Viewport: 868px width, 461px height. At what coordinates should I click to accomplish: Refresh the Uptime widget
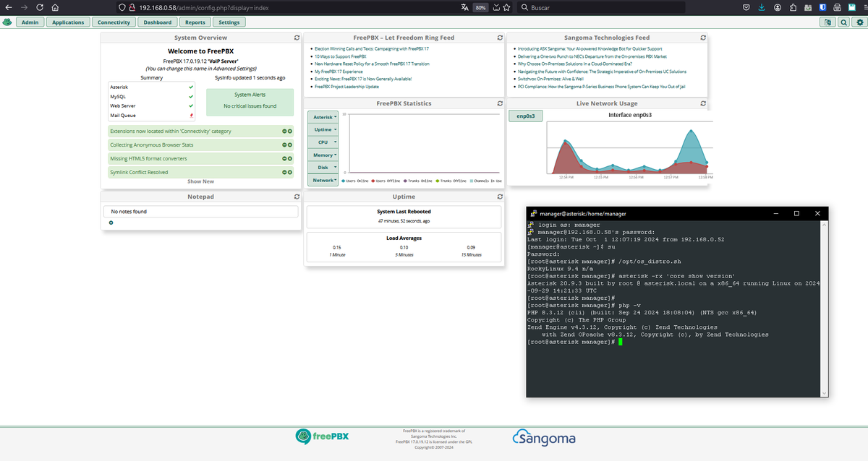click(x=501, y=197)
